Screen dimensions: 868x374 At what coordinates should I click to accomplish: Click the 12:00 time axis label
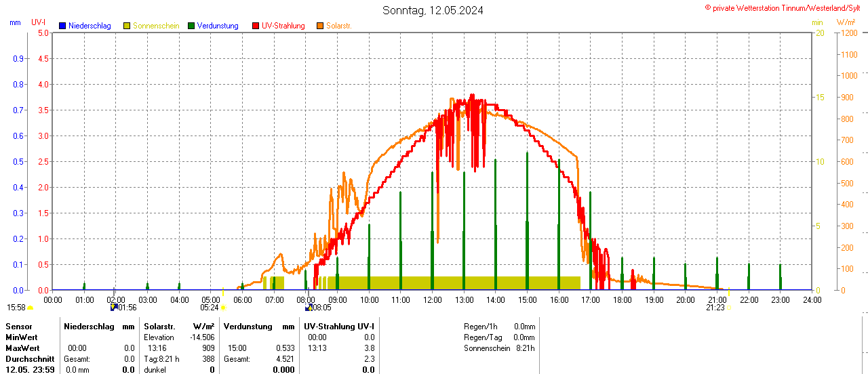tap(432, 299)
